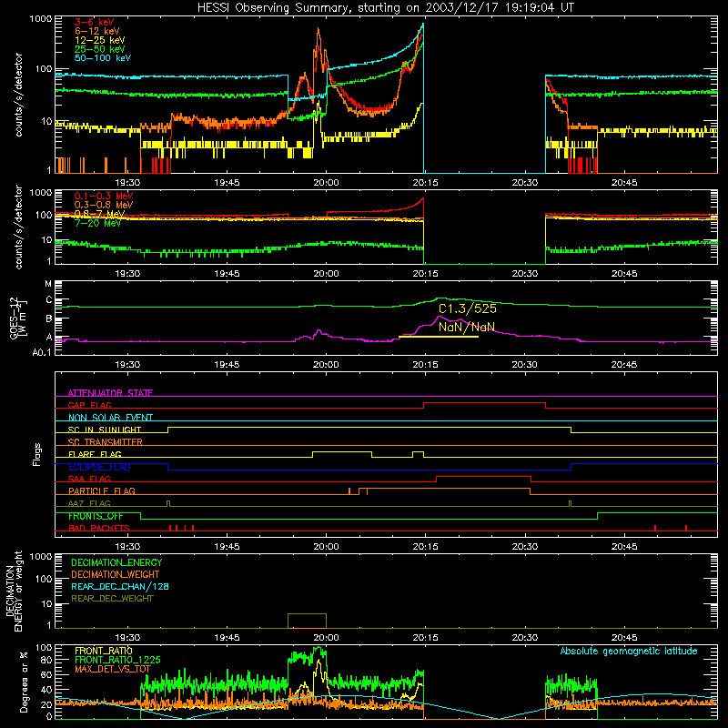This screenshot has width=728, height=728.
Task: Click the Flags axis title
Action: 37,454
